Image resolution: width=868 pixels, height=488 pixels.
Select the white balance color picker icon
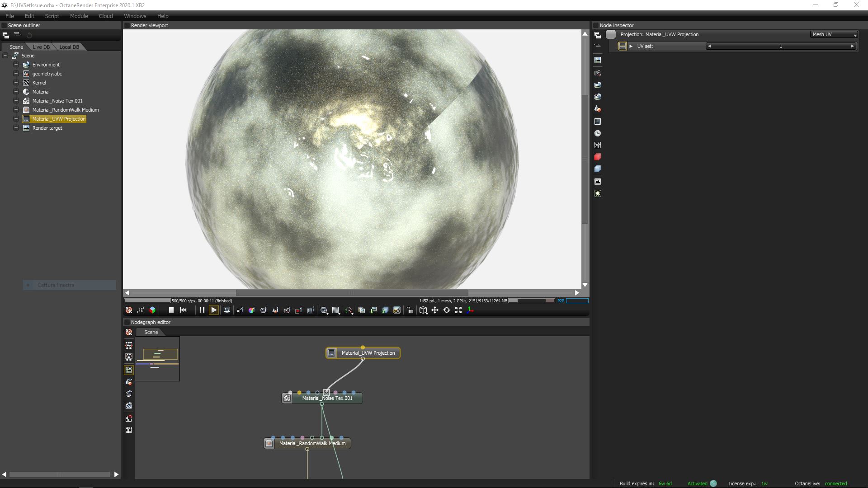[251, 310]
